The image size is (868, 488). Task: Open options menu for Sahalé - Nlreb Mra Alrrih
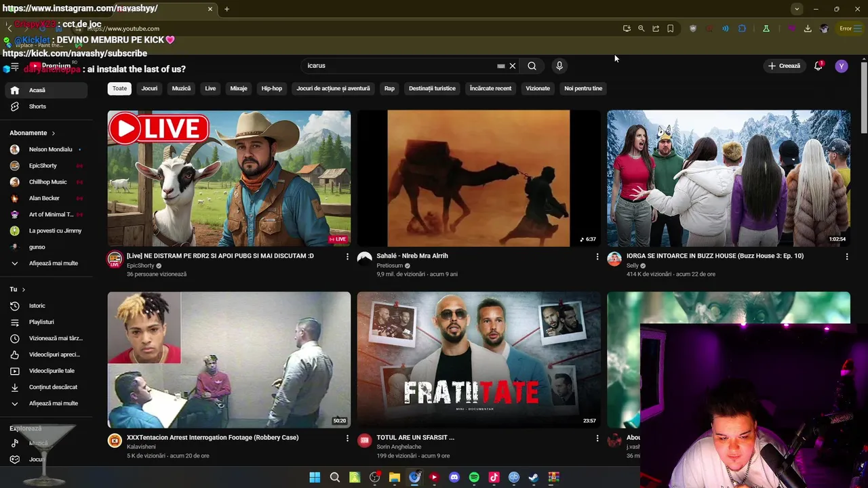(597, 257)
